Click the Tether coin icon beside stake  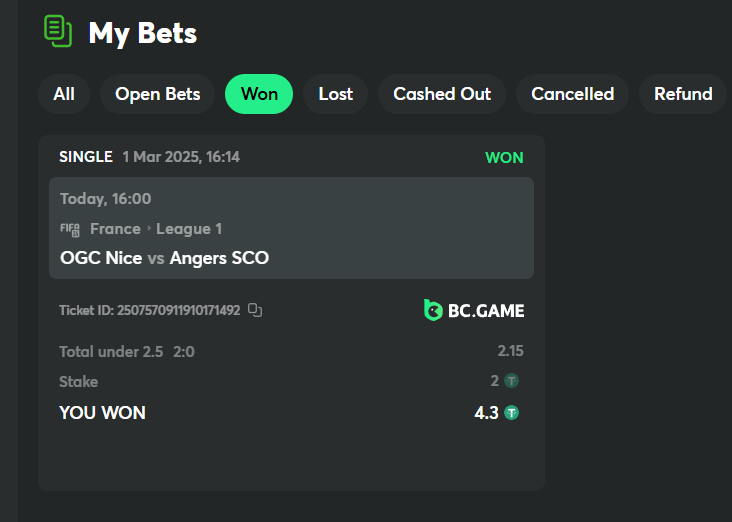pos(511,381)
